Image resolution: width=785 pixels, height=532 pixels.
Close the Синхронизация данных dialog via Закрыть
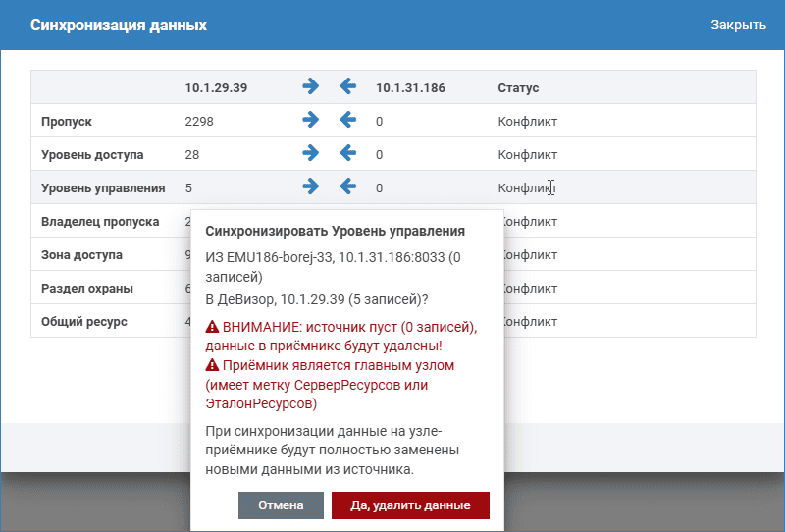click(x=739, y=25)
